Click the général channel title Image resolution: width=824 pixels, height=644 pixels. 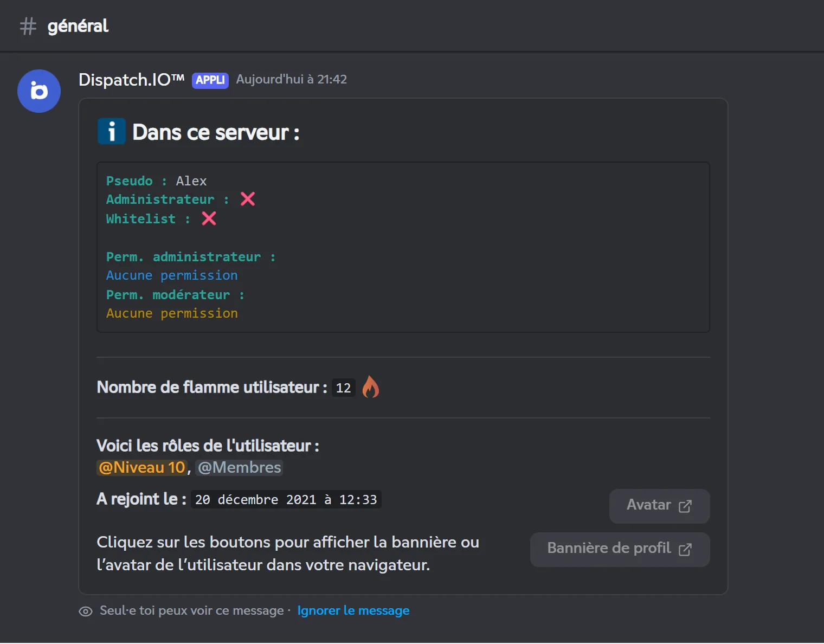click(x=78, y=26)
